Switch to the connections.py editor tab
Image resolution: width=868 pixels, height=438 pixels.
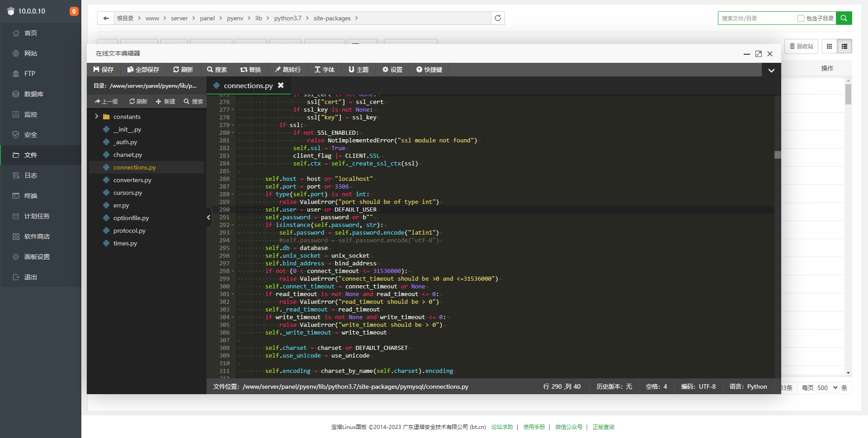coord(248,85)
